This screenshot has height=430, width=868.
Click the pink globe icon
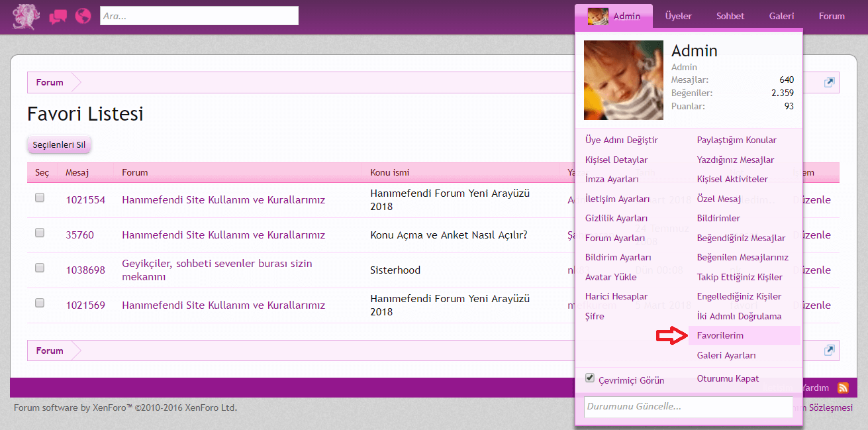(83, 16)
